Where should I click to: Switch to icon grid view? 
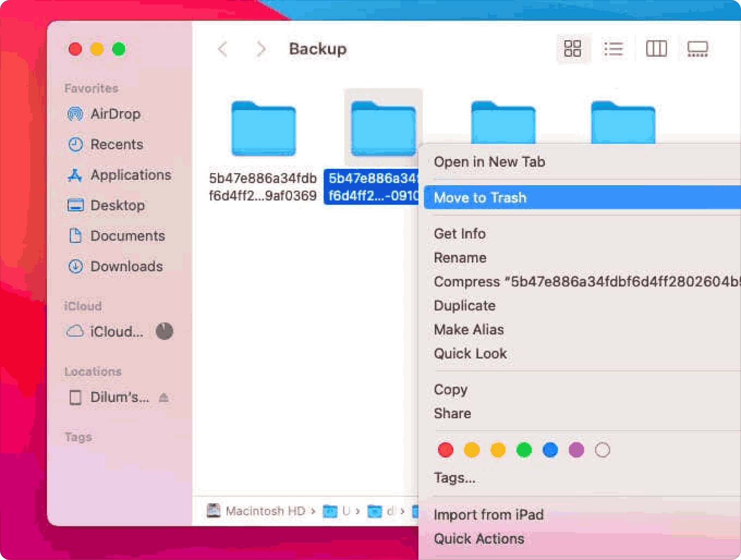[x=573, y=49]
